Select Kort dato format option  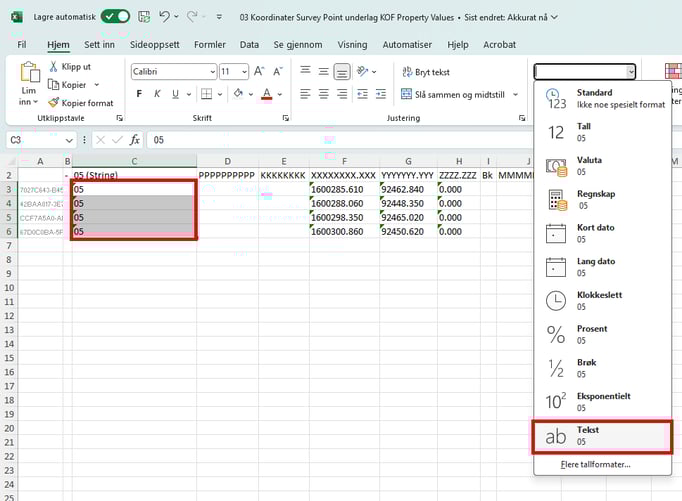coord(602,233)
